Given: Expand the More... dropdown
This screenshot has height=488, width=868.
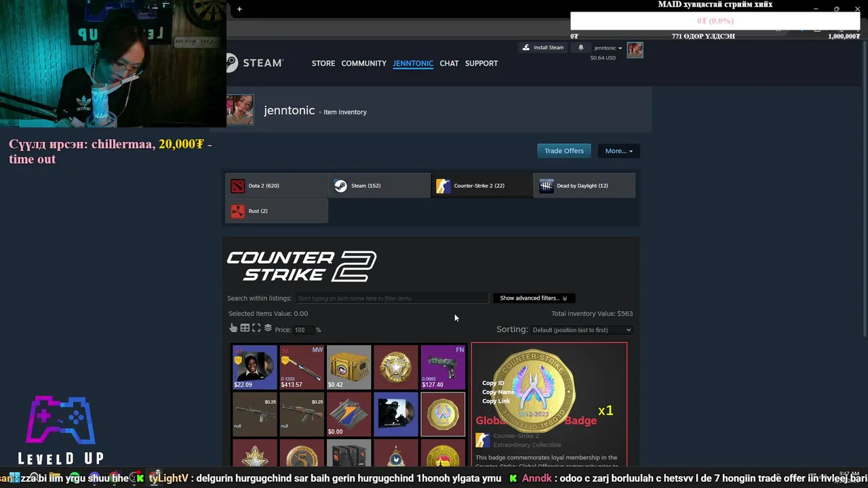Looking at the screenshot, I should coord(618,150).
